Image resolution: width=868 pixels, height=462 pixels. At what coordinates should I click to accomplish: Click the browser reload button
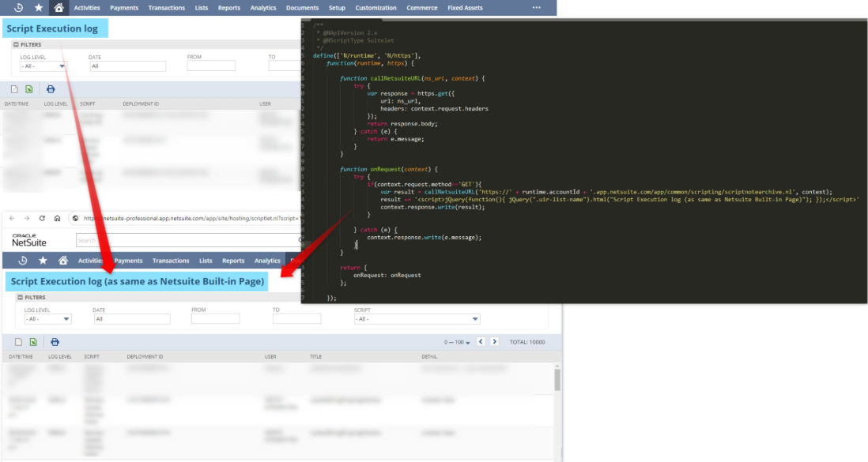point(42,218)
